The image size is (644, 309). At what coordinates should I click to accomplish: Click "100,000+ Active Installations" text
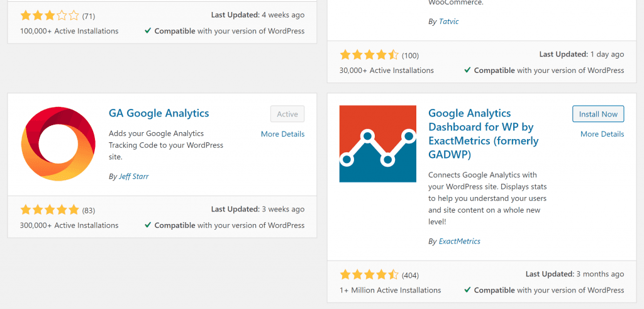click(69, 31)
